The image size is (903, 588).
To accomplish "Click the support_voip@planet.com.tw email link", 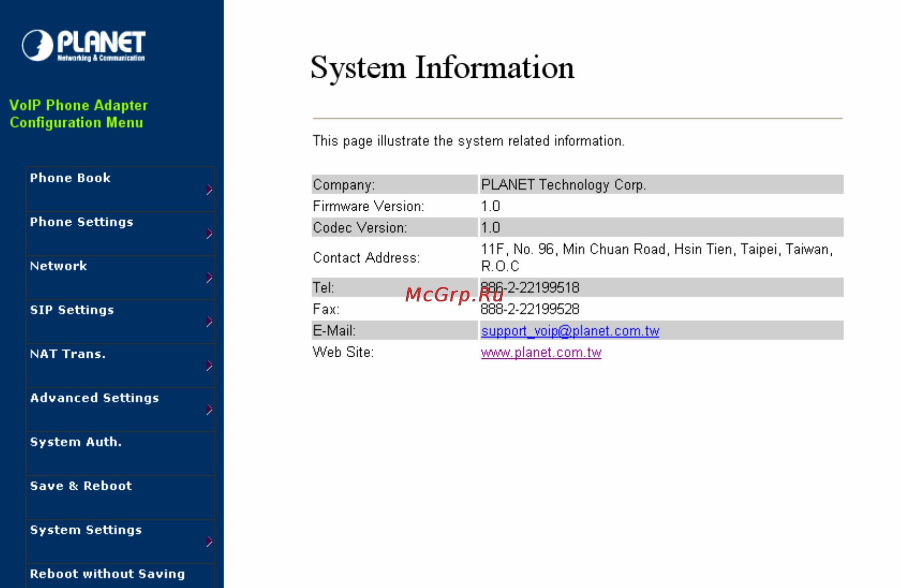I will pyautogui.click(x=570, y=331).
